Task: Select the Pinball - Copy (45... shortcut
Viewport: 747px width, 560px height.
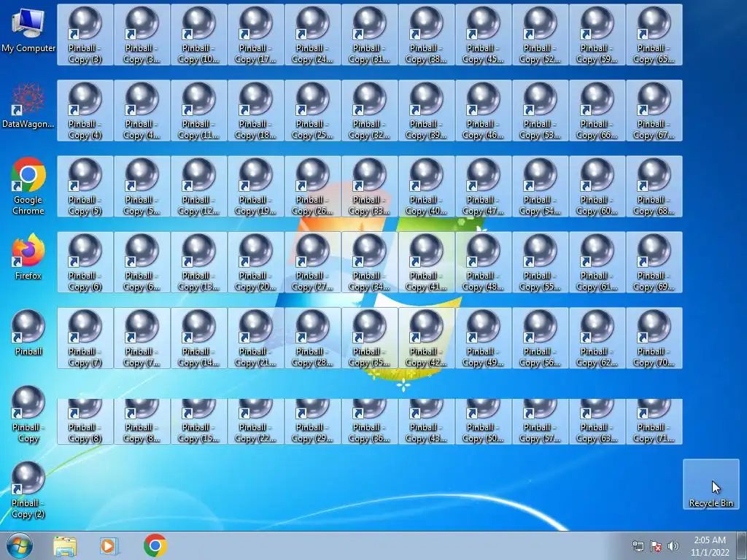Action: click(484, 35)
